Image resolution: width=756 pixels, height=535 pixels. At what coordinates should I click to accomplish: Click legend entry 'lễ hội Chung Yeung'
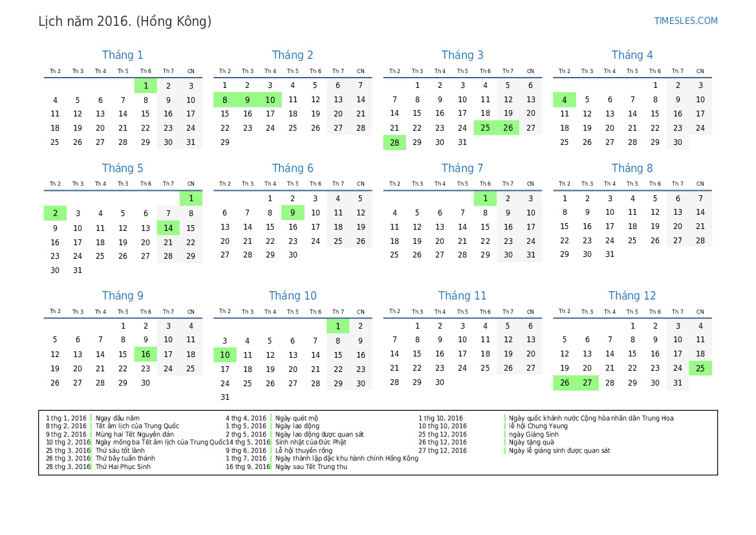pos(538,426)
